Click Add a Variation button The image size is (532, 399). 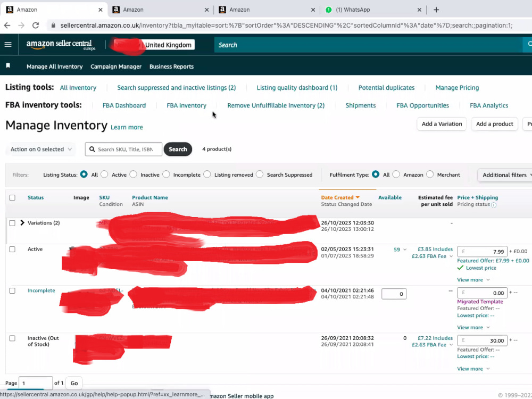tap(442, 124)
